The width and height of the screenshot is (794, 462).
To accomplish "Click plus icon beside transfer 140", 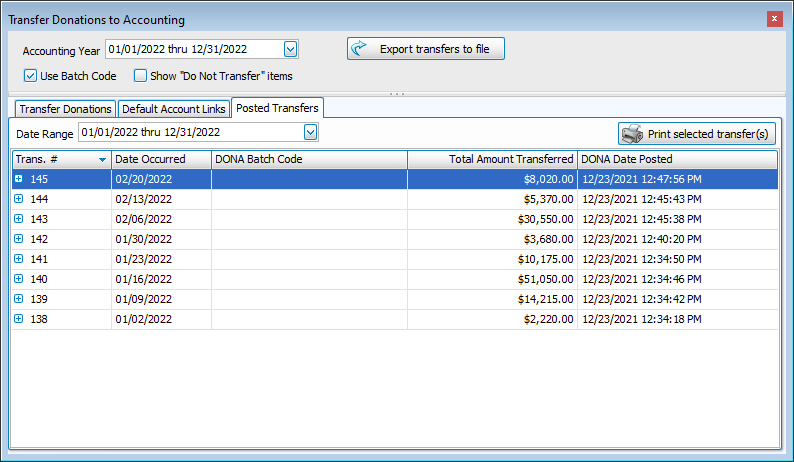I will pos(19,279).
